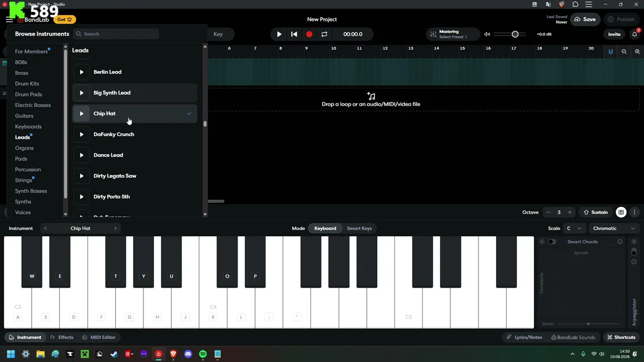Viewport: 644px width, 362px height.
Task: Click the instrument search field
Action: coord(116,34)
